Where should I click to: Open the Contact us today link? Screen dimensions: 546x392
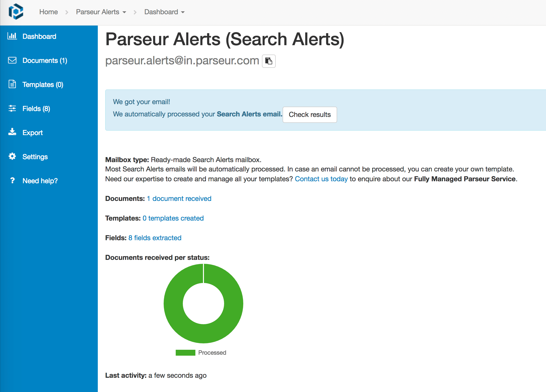tap(321, 179)
